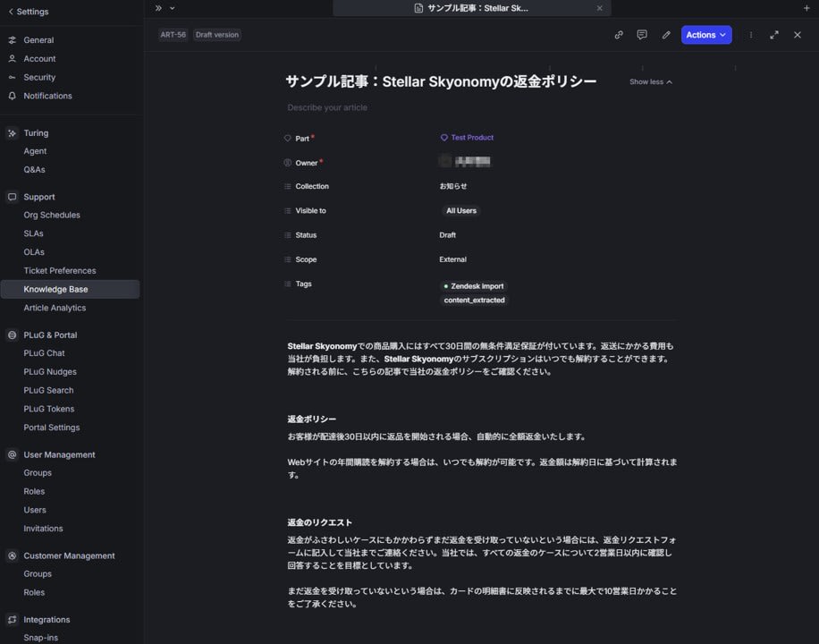Image resolution: width=819 pixels, height=644 pixels.
Task: Open the comments discussion icon
Action: coord(642,35)
